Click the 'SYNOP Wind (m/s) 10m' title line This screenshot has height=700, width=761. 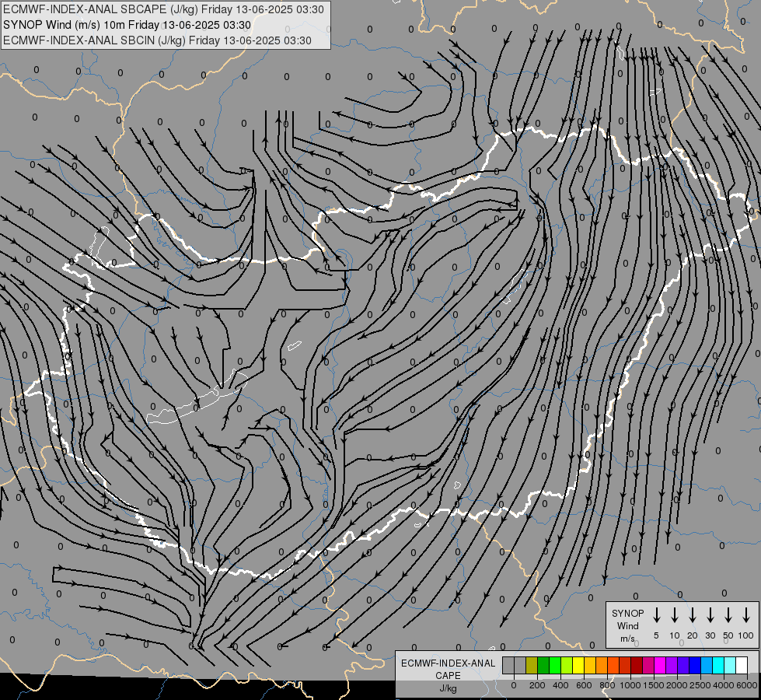pyautogui.click(x=127, y=25)
